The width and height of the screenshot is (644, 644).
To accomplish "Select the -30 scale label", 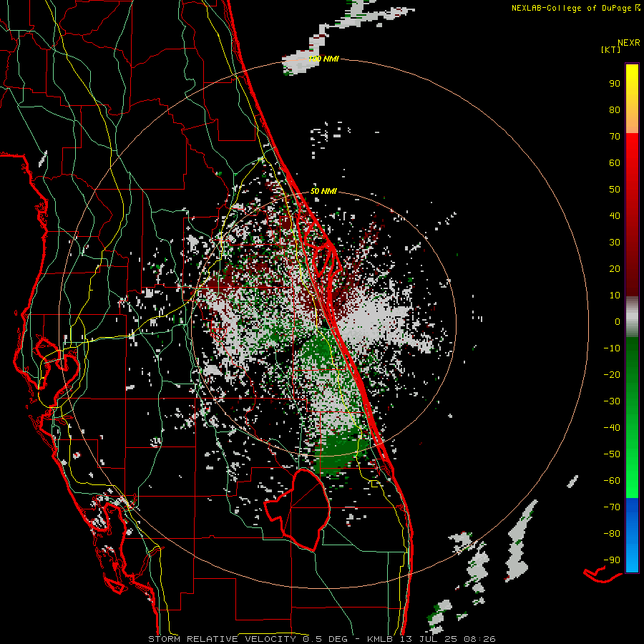I will 612,401.
